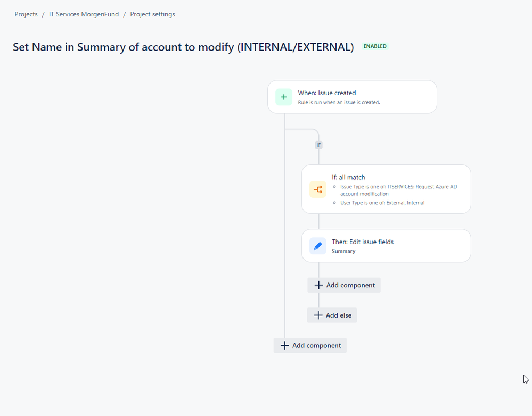Open the If: all match condition heading
Viewport: 532px width, 416px height.
point(348,177)
